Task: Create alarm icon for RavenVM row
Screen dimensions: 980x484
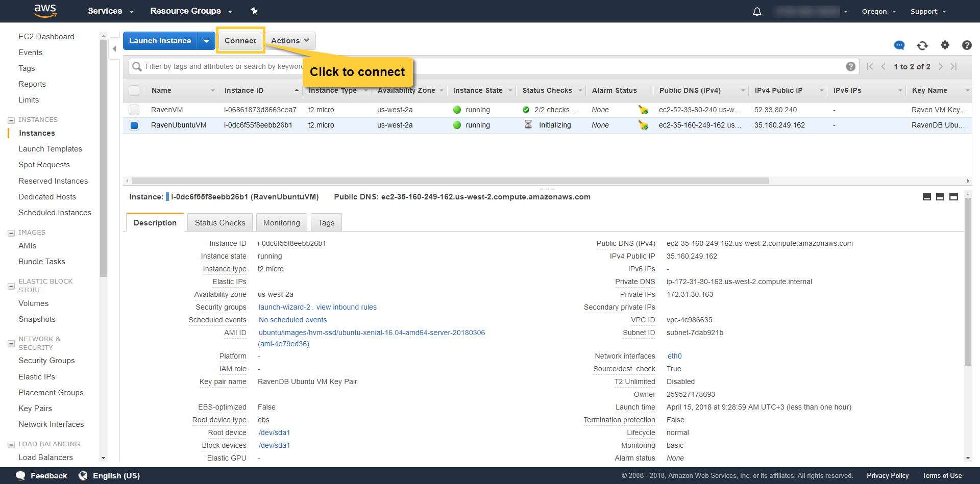Action: [643, 110]
